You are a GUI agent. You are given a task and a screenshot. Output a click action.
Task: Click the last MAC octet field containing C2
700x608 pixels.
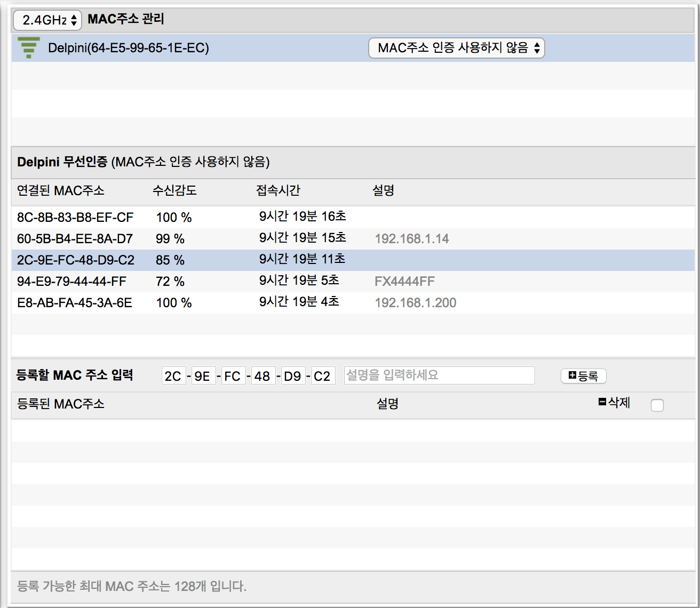[323, 376]
